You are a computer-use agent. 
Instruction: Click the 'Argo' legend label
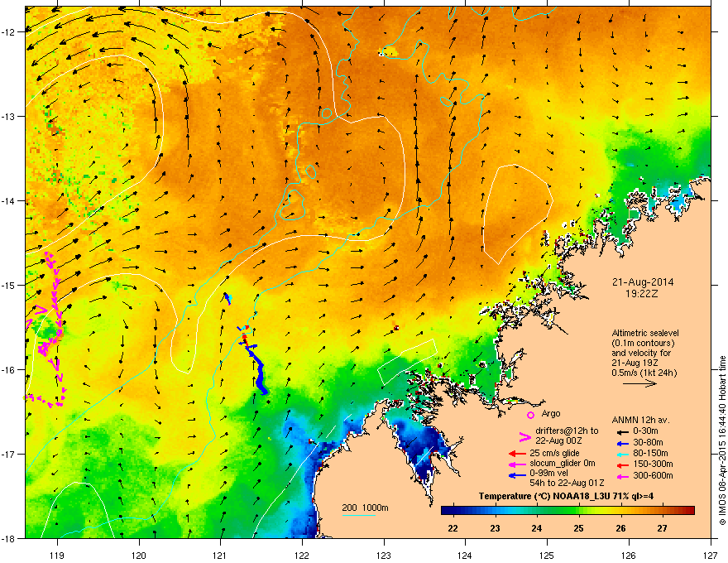551,413
